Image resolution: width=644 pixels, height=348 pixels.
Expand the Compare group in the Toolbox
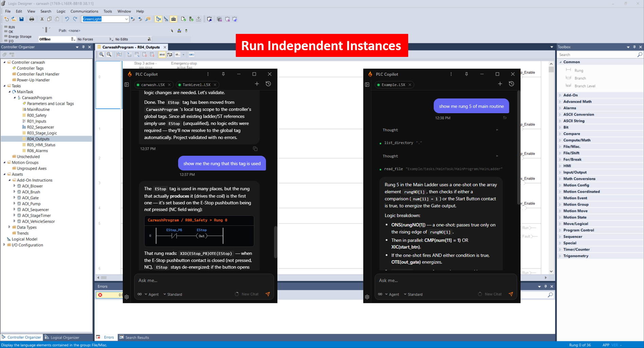(x=560, y=134)
